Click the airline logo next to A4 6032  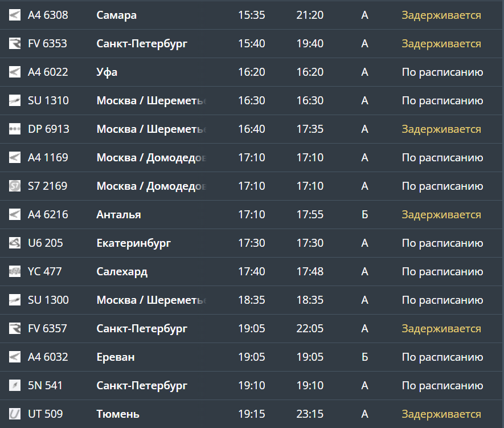[x=15, y=357]
